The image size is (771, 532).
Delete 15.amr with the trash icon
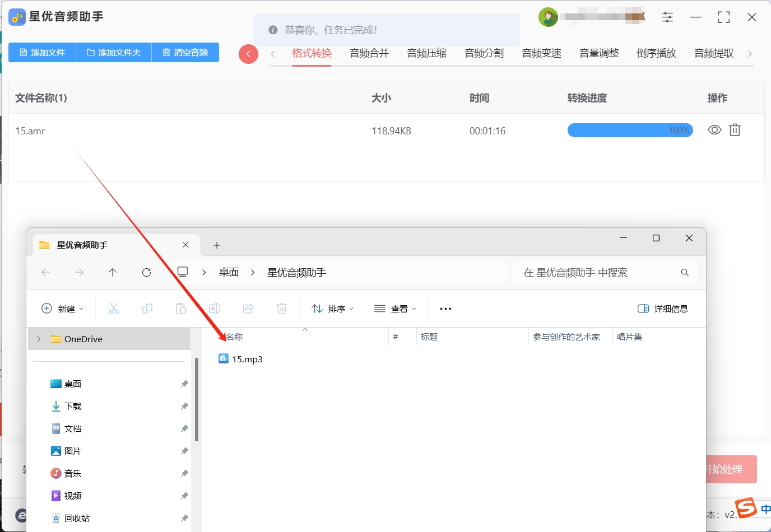[x=735, y=130]
